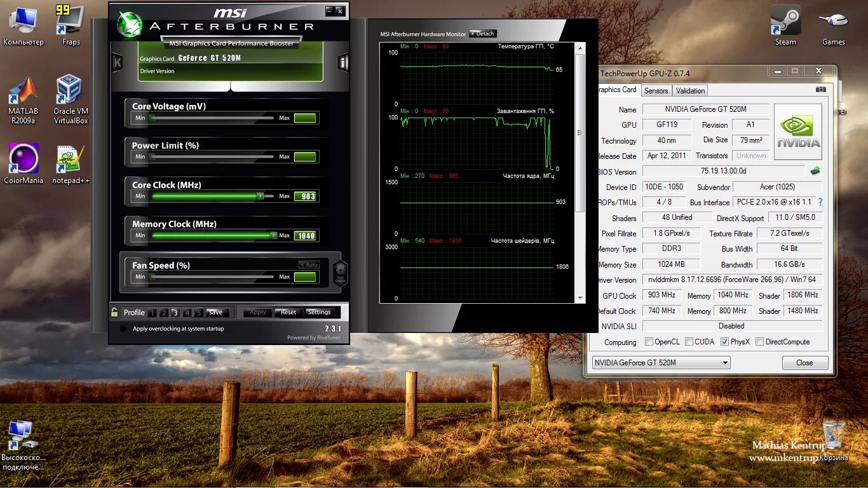
Task: Click the profile save button
Action: [x=217, y=312]
